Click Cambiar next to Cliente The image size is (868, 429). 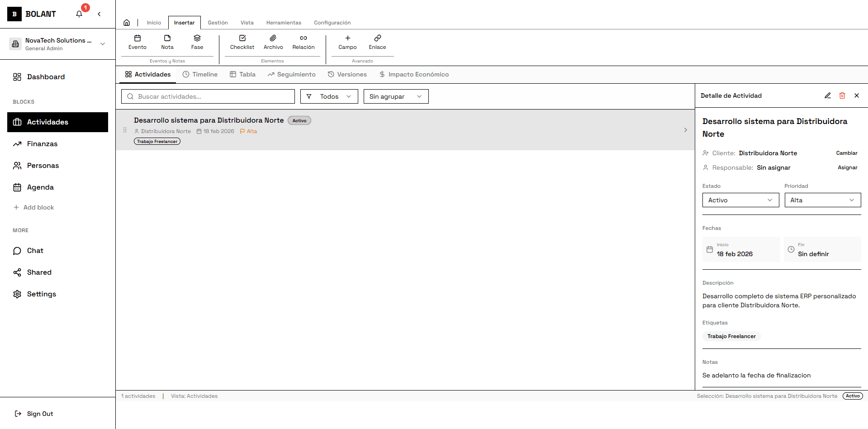coord(846,153)
